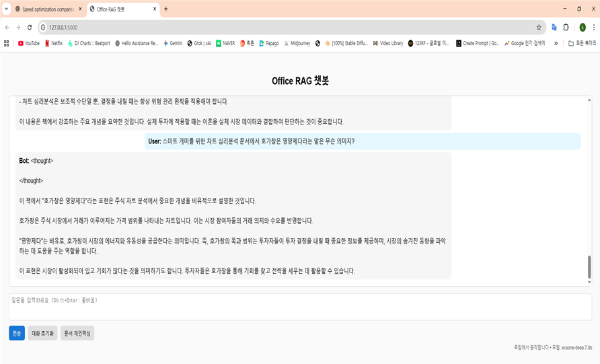Open the Grok xAI bookmark
This screenshot has width=600, height=364.
click(199, 43)
